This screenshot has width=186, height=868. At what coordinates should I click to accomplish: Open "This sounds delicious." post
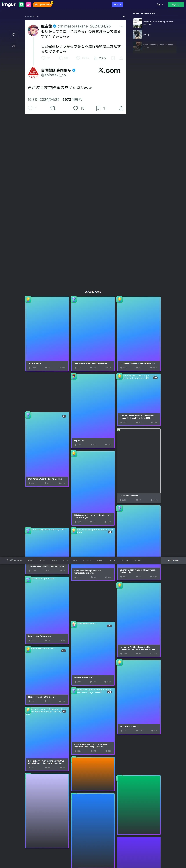(x=139, y=466)
